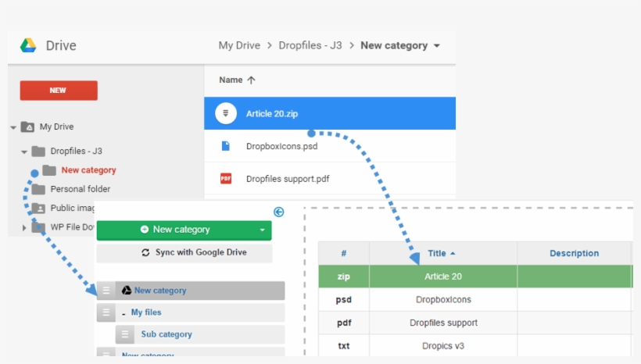This screenshot has width=641, height=364.
Task: Expand the WP File Download folder node
Action: pyautogui.click(x=24, y=227)
